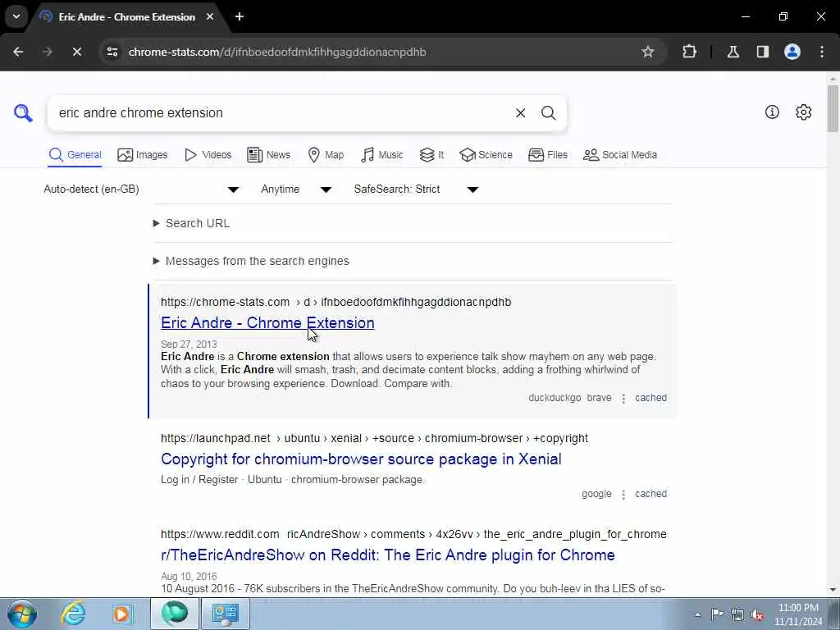Click the SearXNG magnifier logo
Screen dimensions: 840x630
[x=23, y=113]
